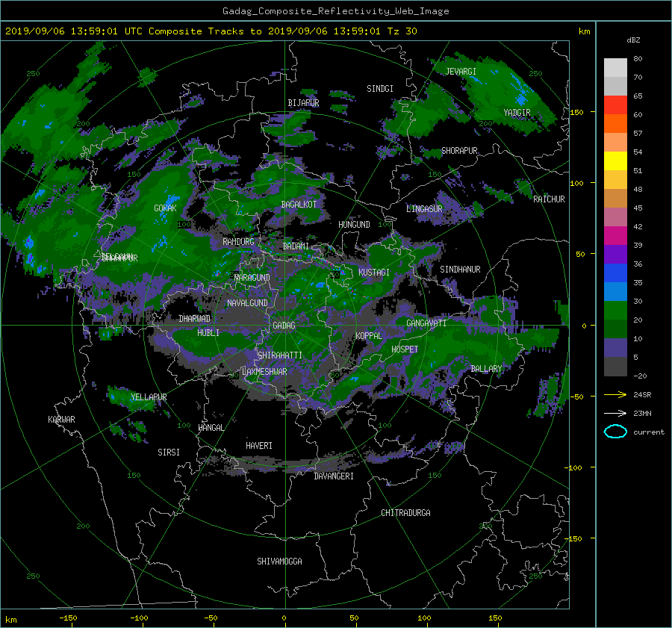Pick the dark gray 5 dBZ swatch
The image size is (672, 628).
click(x=615, y=366)
